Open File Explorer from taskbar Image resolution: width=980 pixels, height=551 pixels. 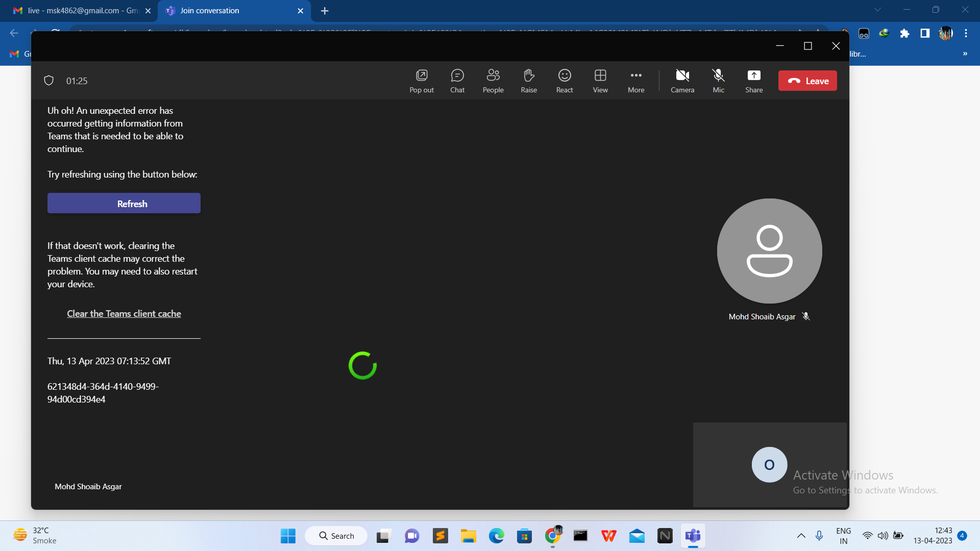[468, 536]
